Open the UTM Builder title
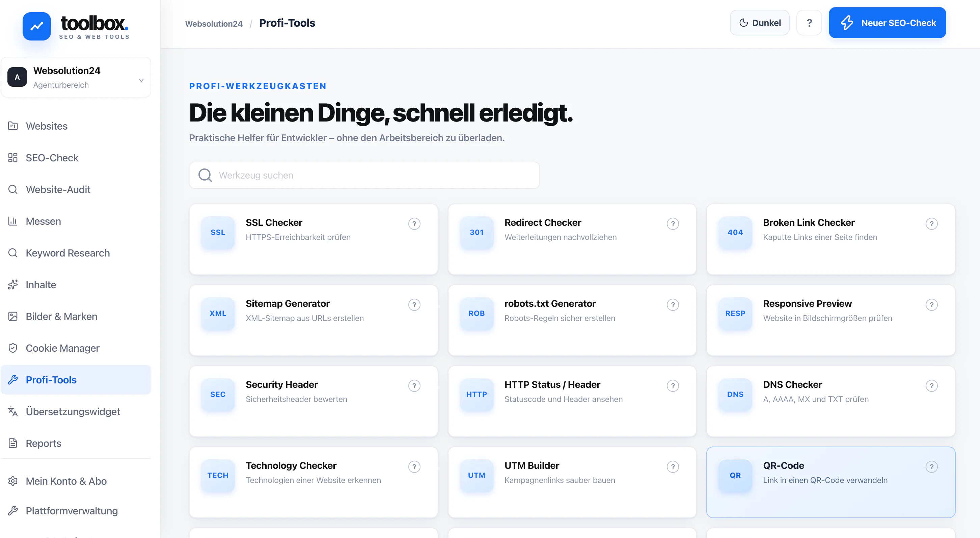The width and height of the screenshot is (980, 538). 532,466
